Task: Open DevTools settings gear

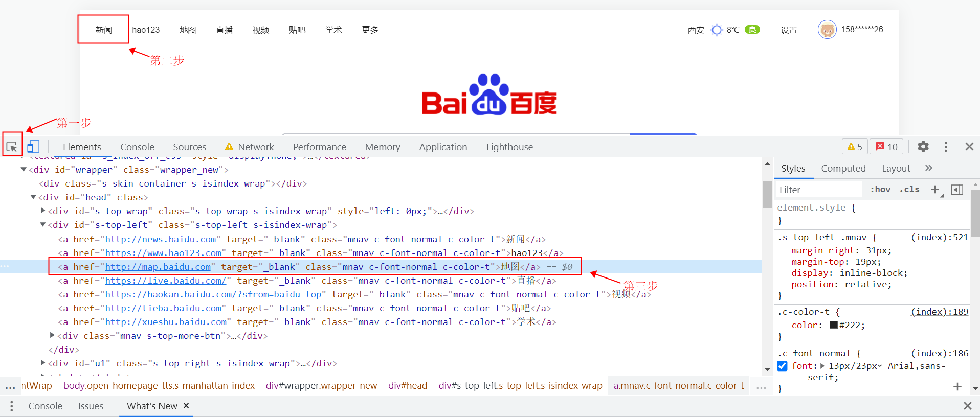Action: [x=923, y=147]
